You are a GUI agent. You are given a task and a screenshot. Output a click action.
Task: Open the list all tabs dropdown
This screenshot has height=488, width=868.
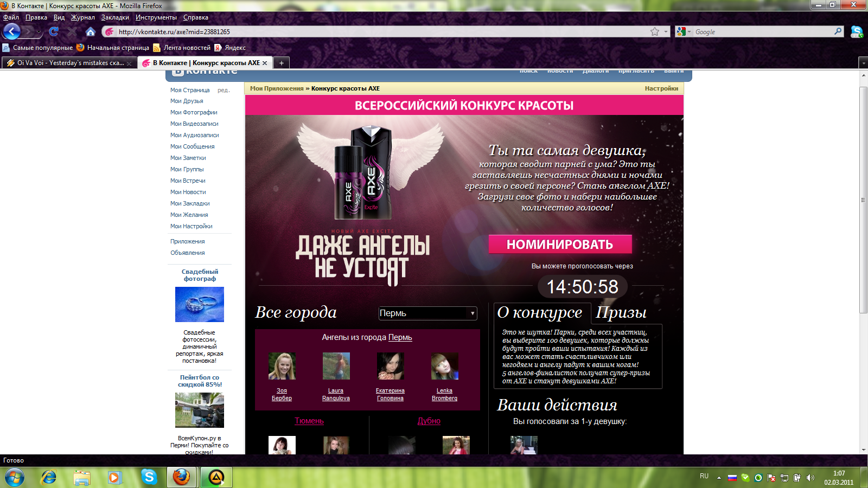click(863, 63)
